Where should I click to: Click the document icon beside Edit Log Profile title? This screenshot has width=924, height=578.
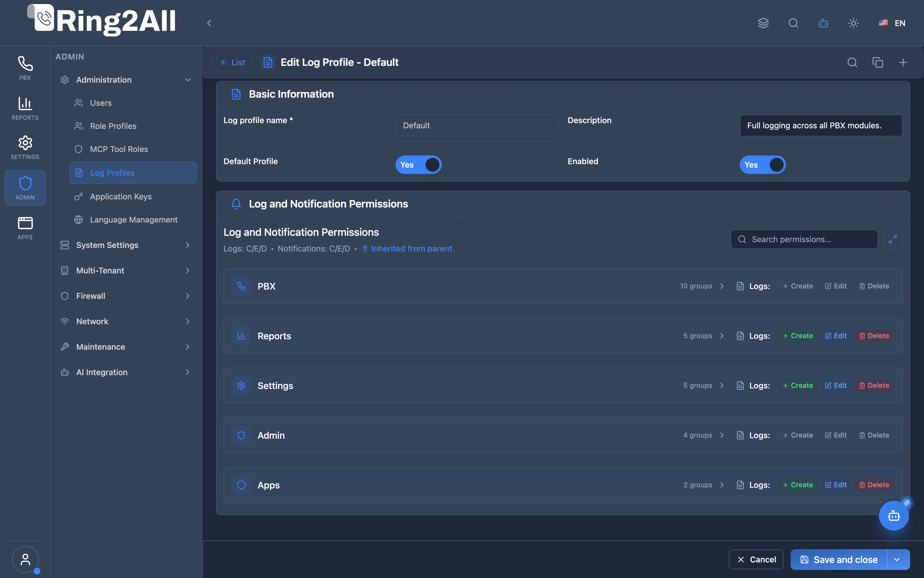(268, 62)
